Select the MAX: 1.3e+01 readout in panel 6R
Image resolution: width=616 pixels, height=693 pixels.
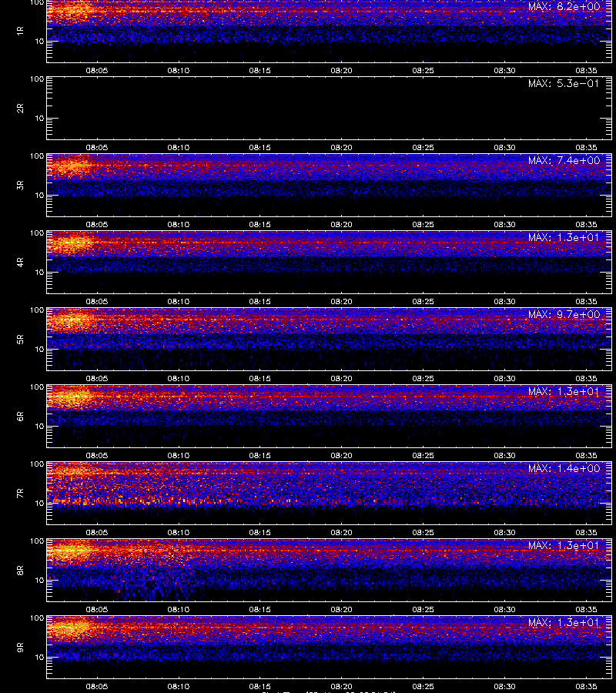(x=564, y=391)
